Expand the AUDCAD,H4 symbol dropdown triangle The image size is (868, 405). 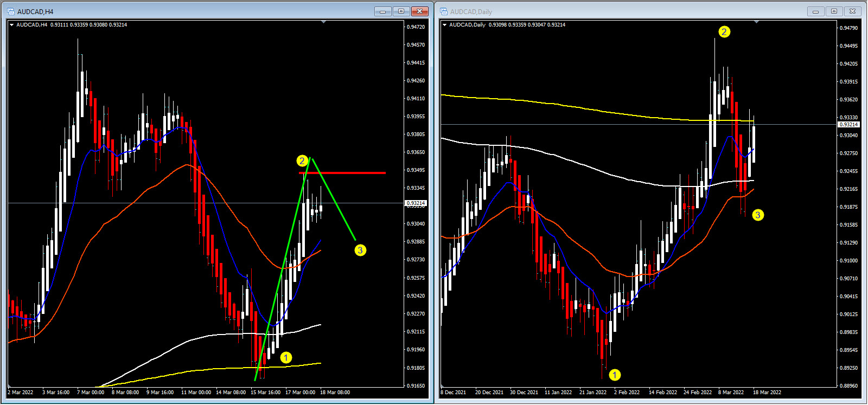pos(12,25)
